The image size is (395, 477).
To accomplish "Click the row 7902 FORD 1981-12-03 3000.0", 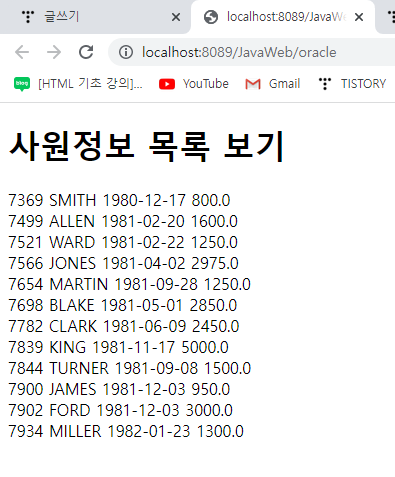I will [x=120, y=410].
